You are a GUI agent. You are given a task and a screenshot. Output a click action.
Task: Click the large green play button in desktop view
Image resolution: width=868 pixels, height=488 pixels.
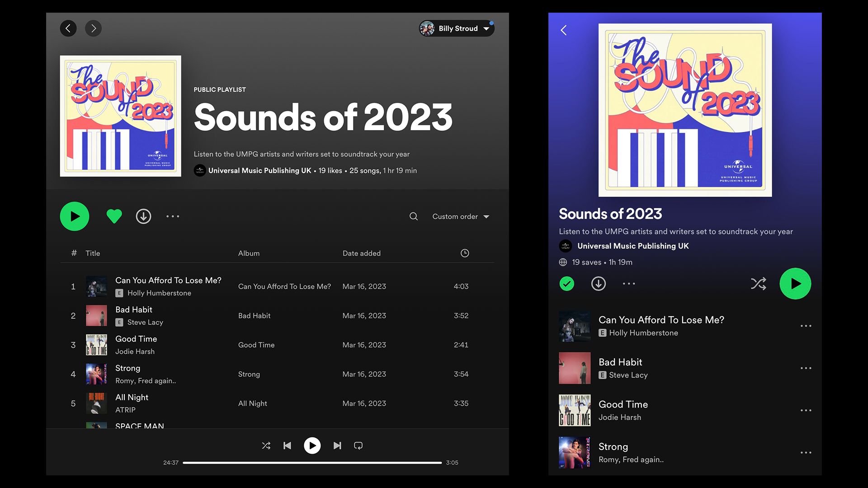pos(75,216)
